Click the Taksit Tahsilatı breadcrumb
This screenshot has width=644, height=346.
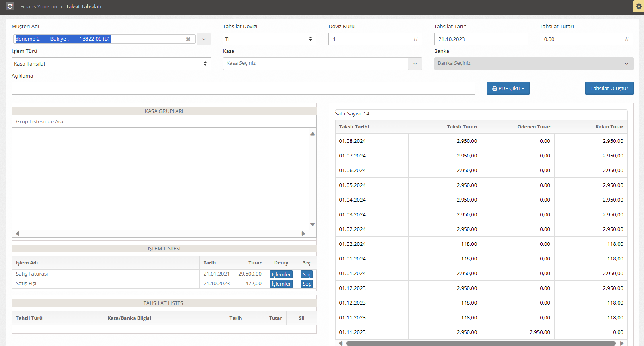pyautogui.click(x=83, y=6)
